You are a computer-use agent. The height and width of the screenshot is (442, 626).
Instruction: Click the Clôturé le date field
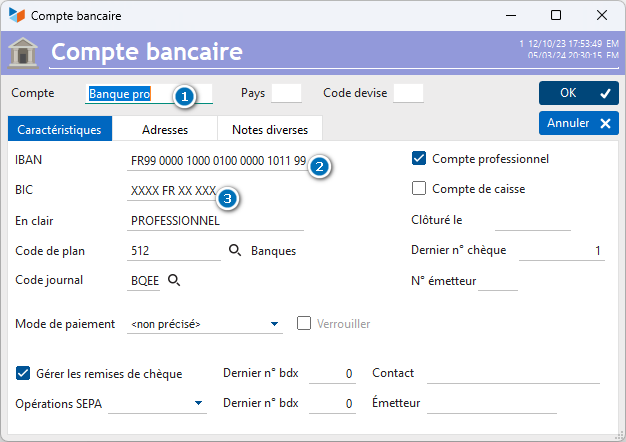point(533,221)
